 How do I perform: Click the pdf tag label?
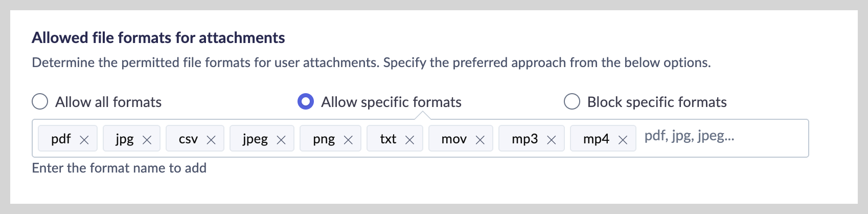(61, 139)
